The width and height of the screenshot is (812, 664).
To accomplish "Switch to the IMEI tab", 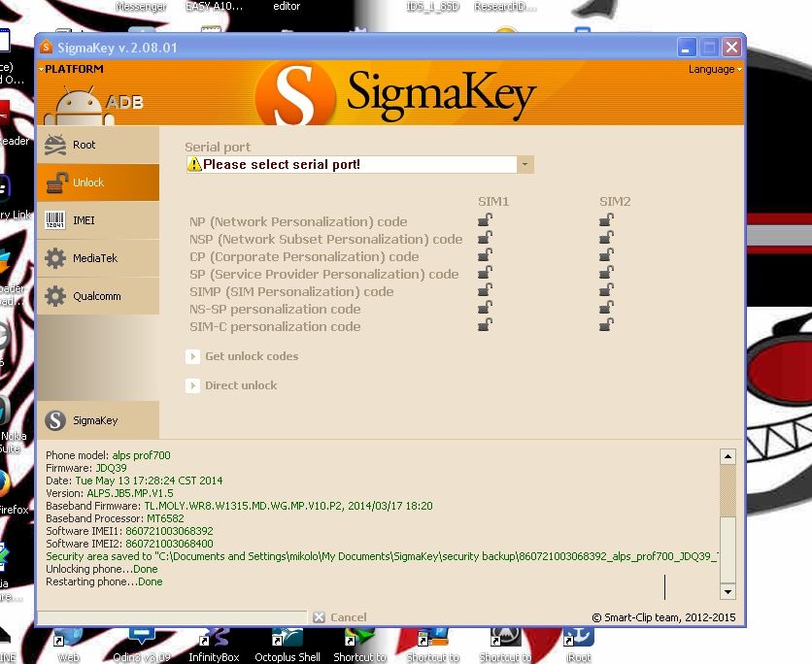I will [98, 220].
